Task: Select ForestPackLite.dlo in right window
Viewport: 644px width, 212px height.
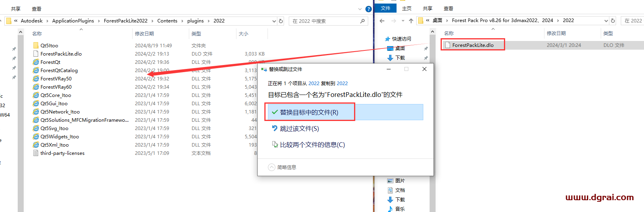Action: (x=472, y=45)
